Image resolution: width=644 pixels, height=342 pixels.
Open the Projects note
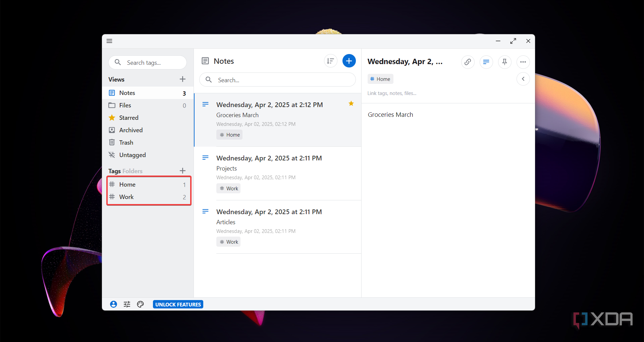coord(278,174)
